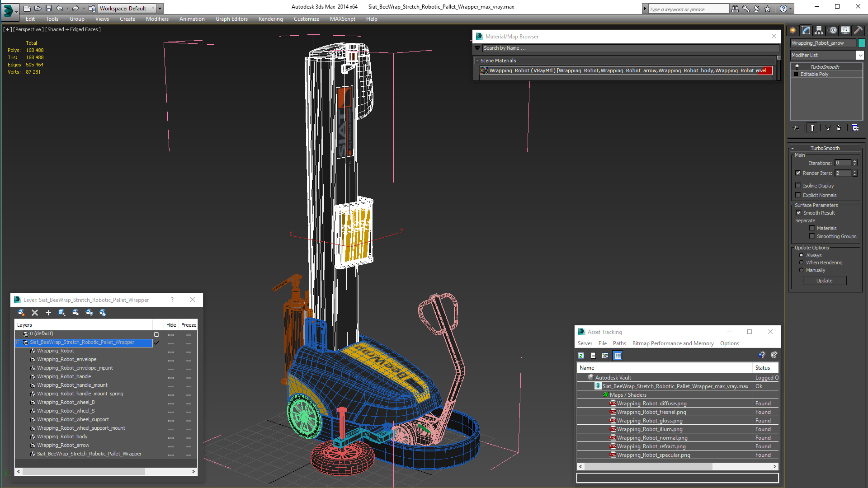
Task: Click Highlight Selected Objects' Layers icon
Action: [75, 313]
